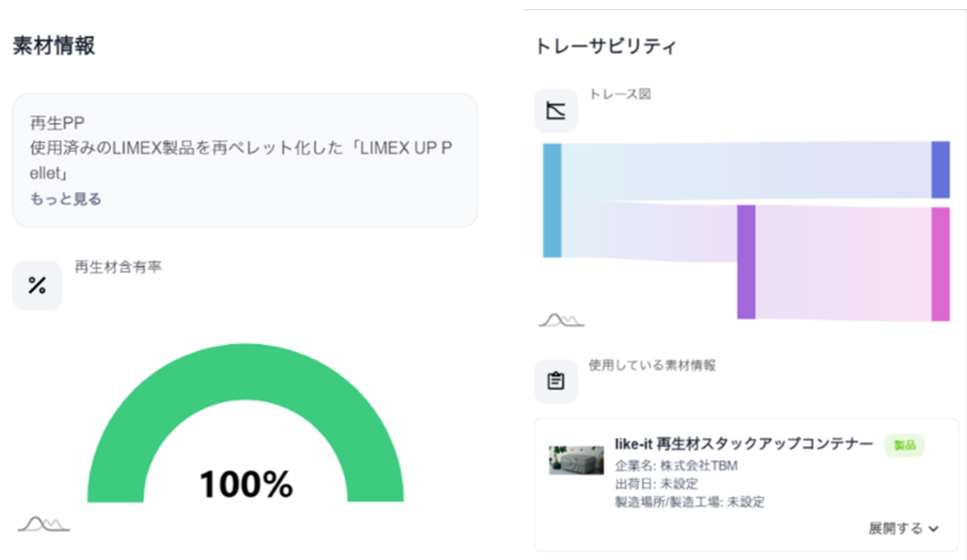967x560 pixels.
Task: Select the purple middle node in the diagram
Action: point(746,262)
